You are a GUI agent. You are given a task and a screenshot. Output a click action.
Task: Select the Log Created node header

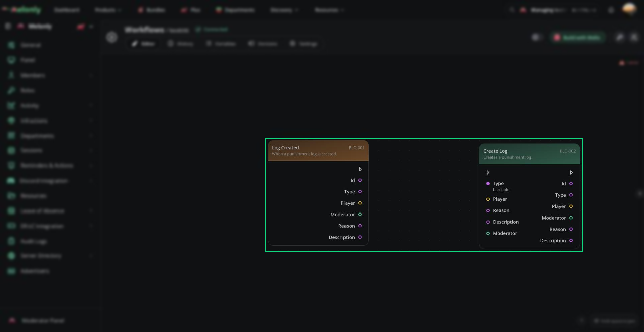click(x=318, y=151)
